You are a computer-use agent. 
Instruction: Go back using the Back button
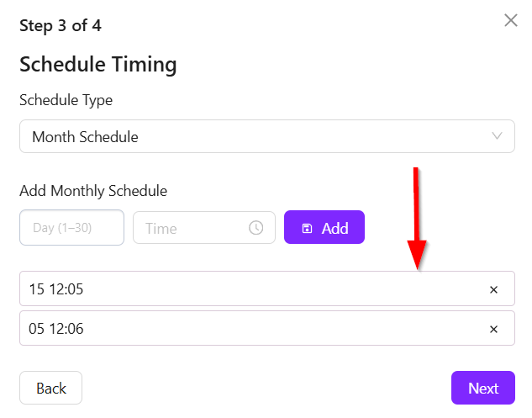click(x=51, y=388)
